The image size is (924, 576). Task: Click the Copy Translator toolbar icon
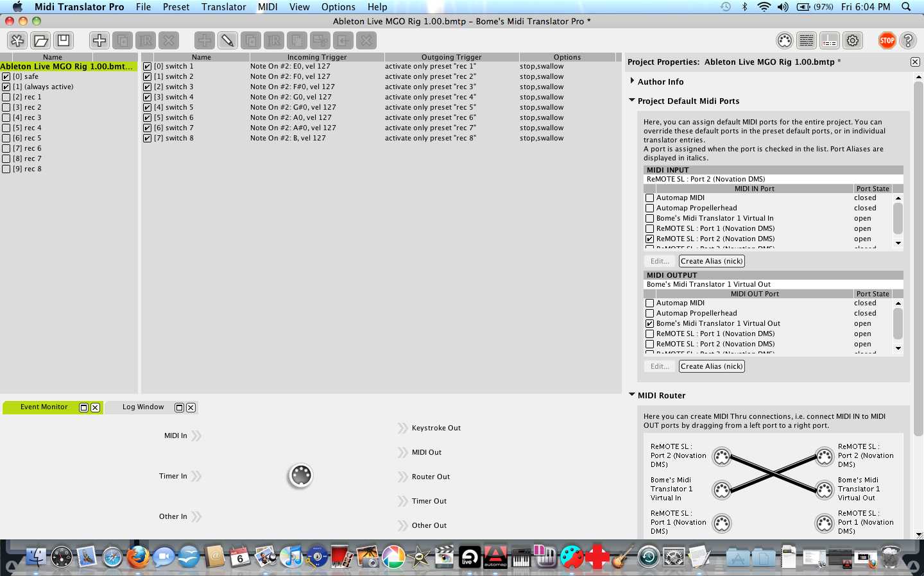pyautogui.click(x=297, y=40)
